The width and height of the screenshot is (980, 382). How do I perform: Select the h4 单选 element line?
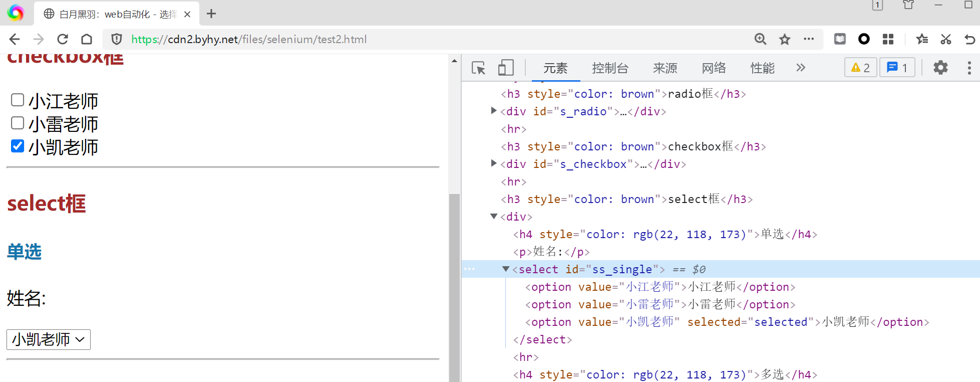click(x=665, y=234)
